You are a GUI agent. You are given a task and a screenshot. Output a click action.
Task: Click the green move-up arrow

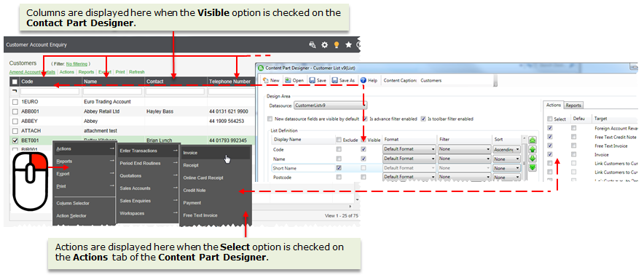click(533, 149)
